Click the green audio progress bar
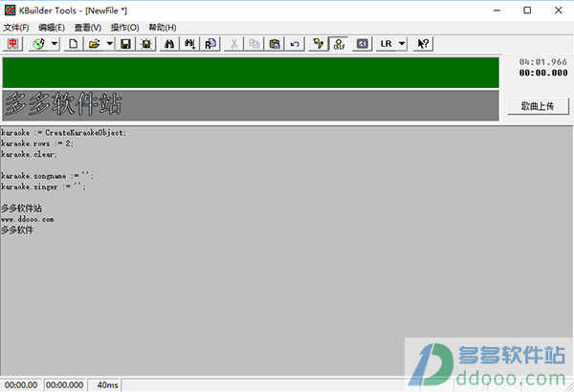Image resolution: width=574 pixels, height=392 pixels. click(251, 73)
